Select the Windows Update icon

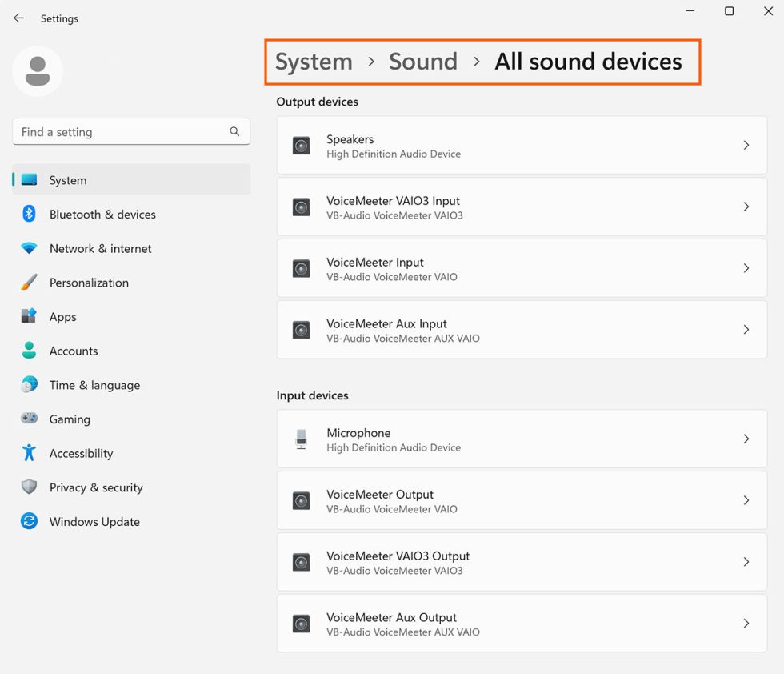tap(29, 522)
